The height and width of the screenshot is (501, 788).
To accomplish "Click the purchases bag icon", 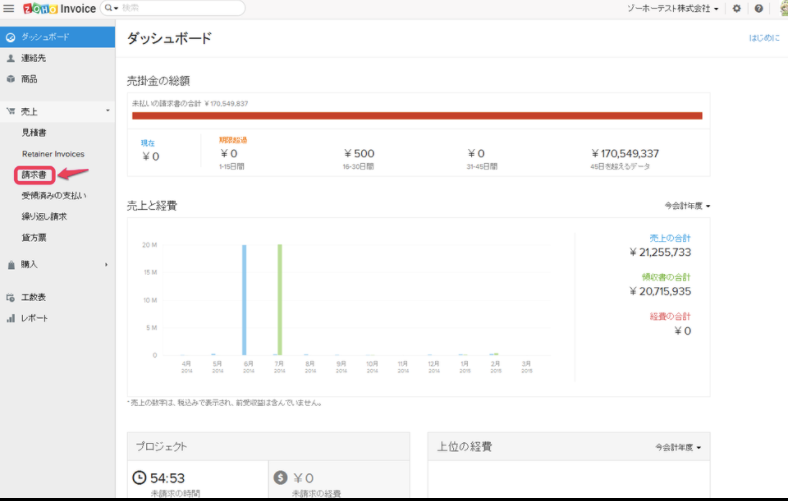I will pyautogui.click(x=11, y=264).
